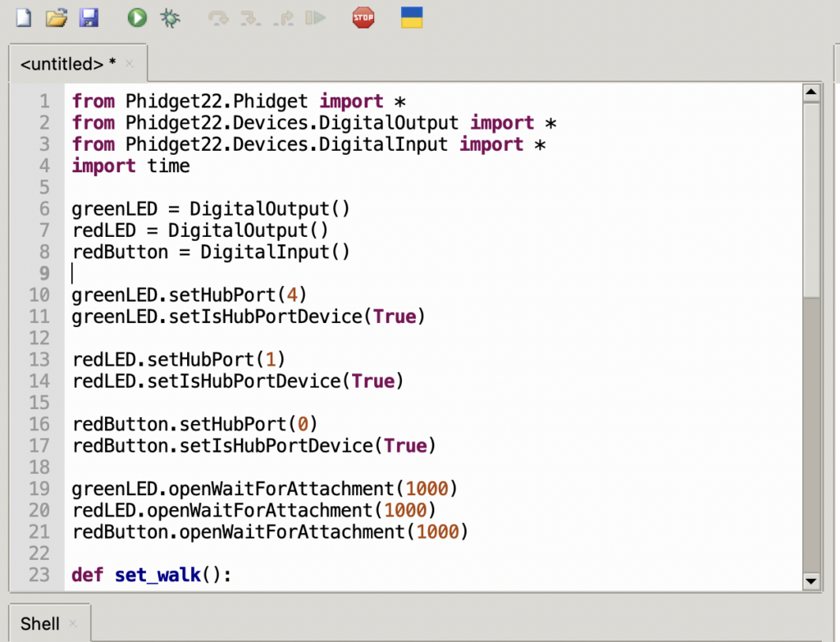Screen dimensions: 840x642
Task: Save the script with the floppy icon
Action: pos(89,17)
